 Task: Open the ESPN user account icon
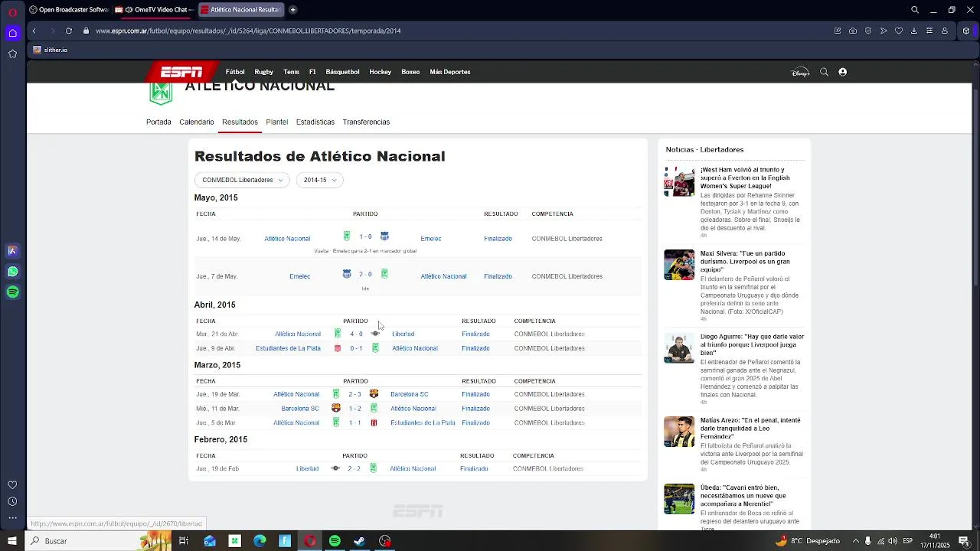[x=842, y=72]
